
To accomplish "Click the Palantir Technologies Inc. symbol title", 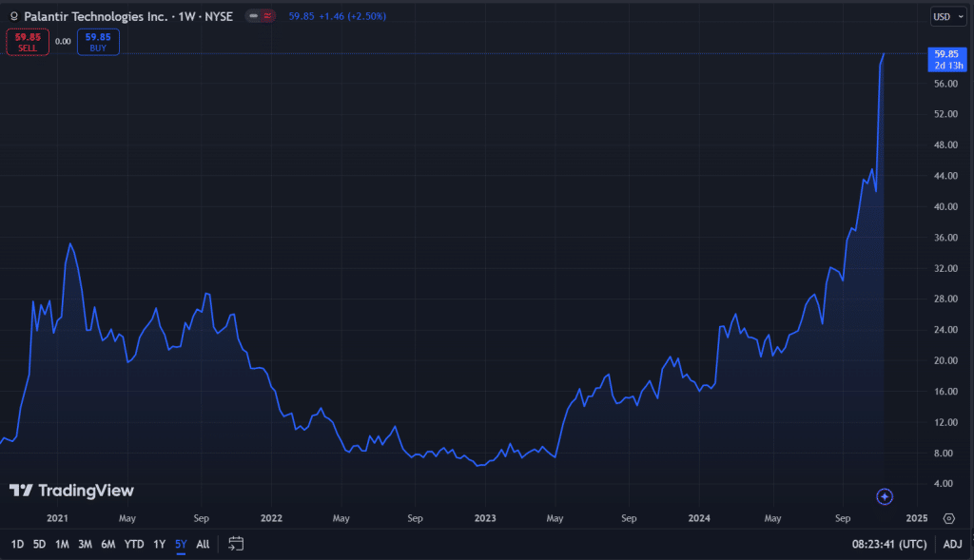I will coord(96,17).
